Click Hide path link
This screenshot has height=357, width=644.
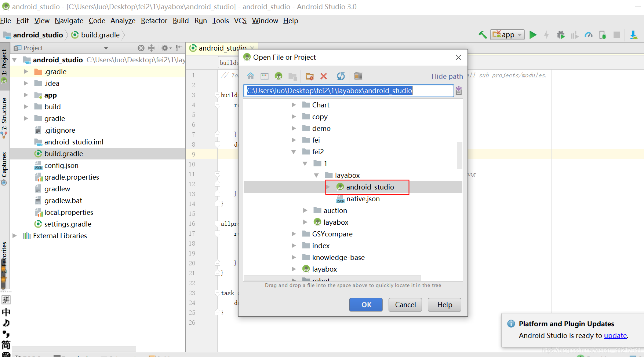point(447,76)
